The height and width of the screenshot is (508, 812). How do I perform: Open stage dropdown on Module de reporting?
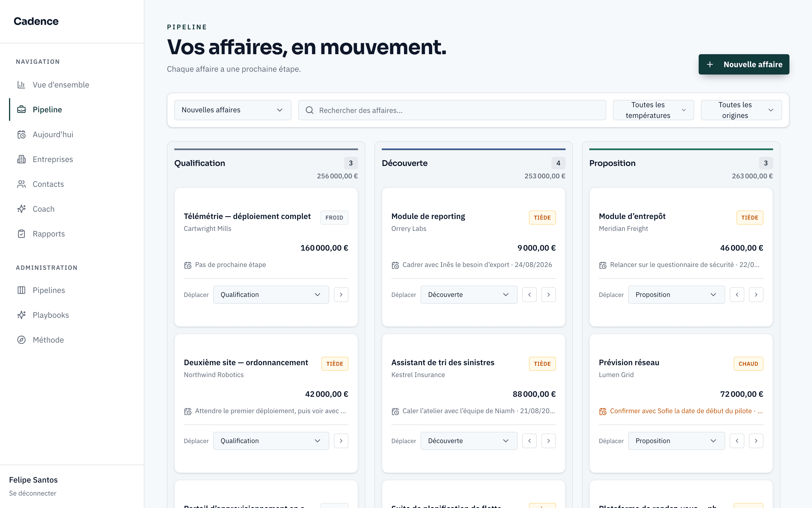(469, 295)
